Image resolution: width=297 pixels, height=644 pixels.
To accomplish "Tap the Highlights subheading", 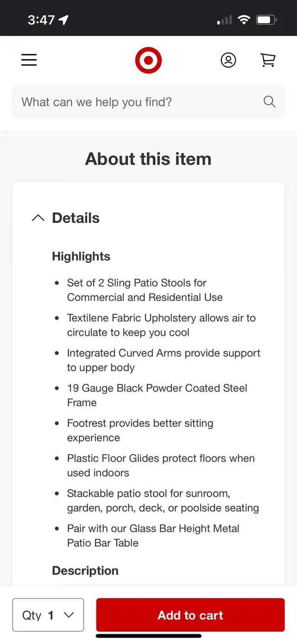I will tap(81, 256).
